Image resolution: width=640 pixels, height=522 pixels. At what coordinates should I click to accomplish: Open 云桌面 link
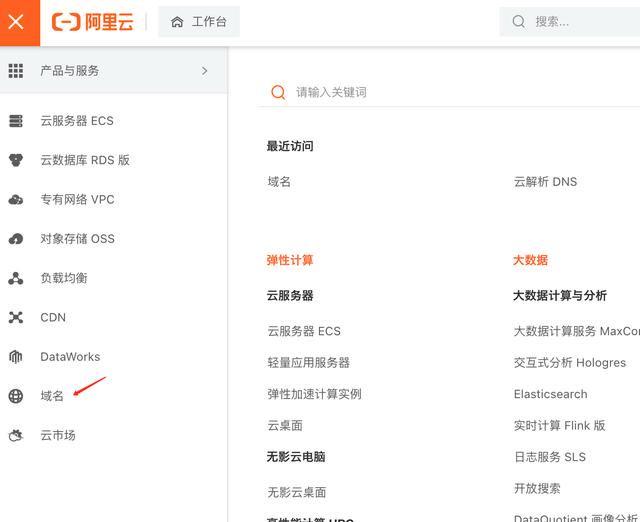[285, 425]
